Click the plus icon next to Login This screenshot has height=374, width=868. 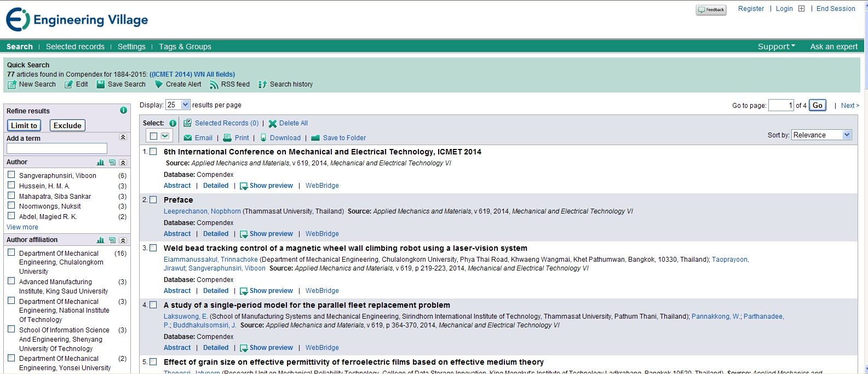pos(802,9)
